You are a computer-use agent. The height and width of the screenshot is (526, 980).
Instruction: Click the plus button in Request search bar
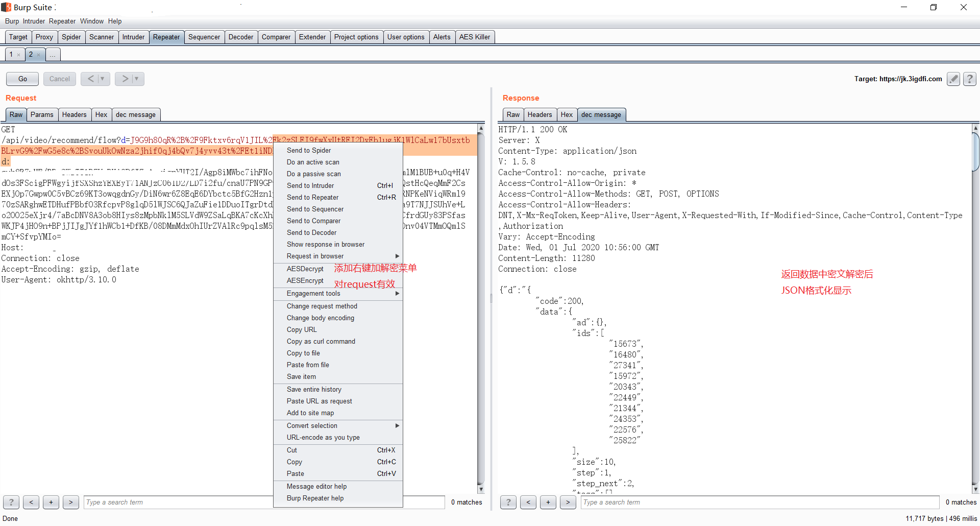[51, 502]
